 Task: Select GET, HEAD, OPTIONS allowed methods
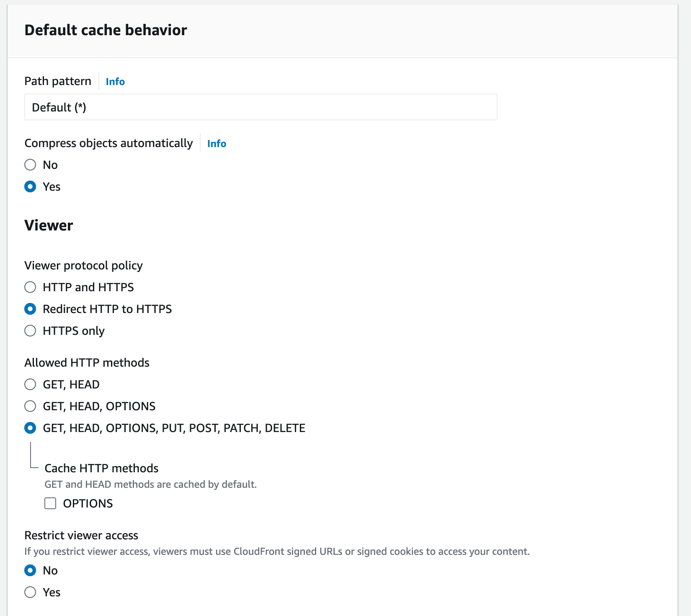tap(30, 406)
